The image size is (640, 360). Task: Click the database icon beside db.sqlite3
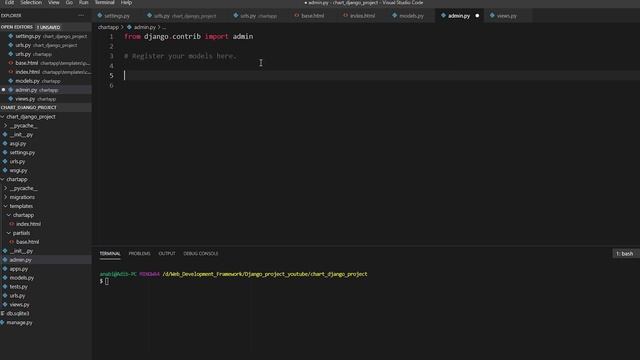click(2, 313)
